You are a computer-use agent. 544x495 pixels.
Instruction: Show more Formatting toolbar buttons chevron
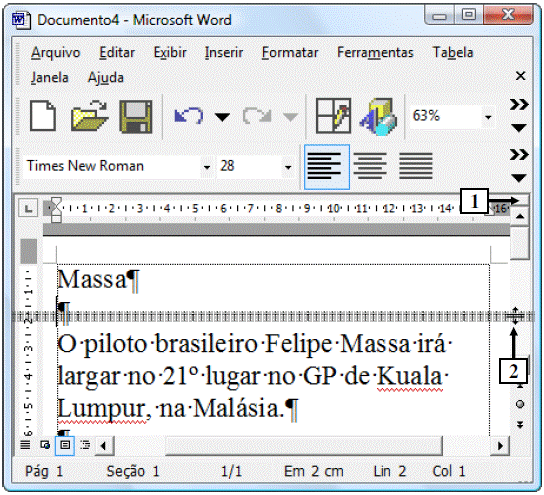[519, 155]
